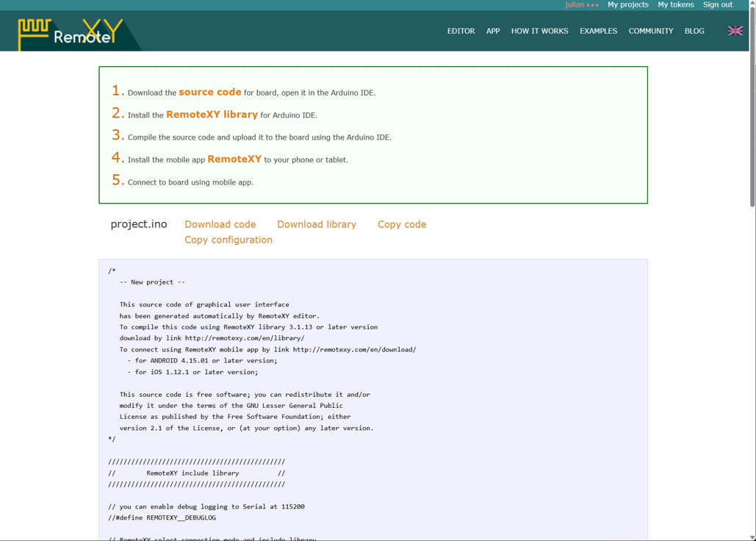756x541 pixels.
Task: Click the line 'for iOS 1.12.1 or later version;'
Action: pos(196,372)
